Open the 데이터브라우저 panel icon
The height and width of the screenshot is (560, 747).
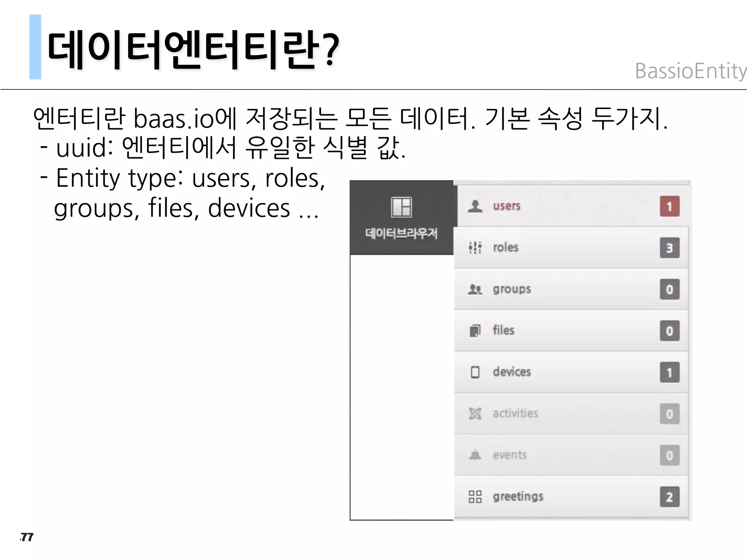click(x=401, y=207)
